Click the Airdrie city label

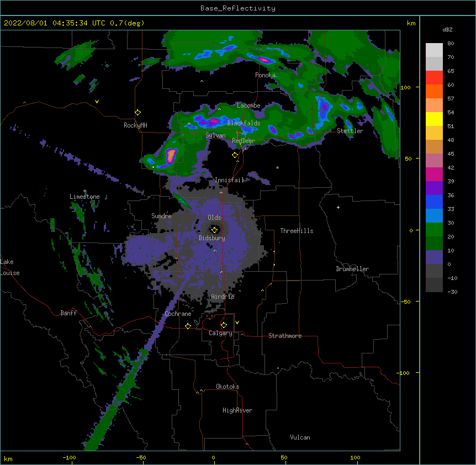coord(223,297)
